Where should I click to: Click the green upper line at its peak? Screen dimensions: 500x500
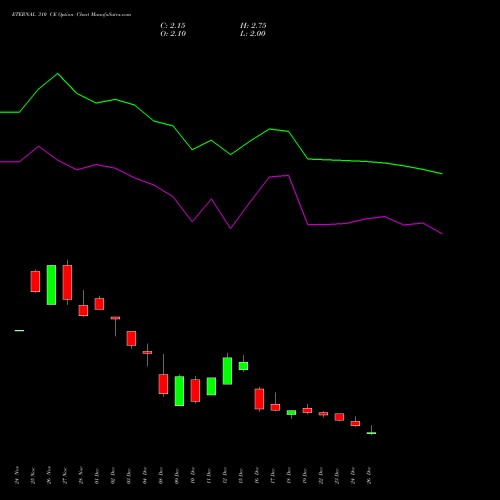(58, 73)
